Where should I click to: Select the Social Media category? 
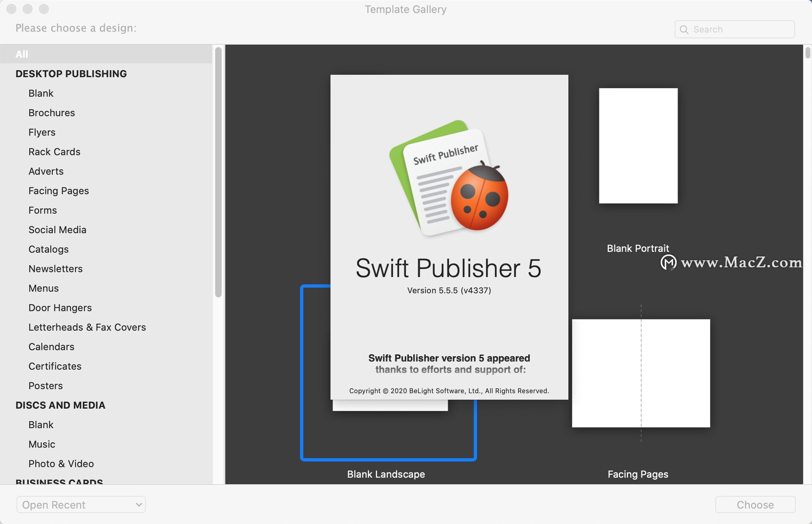pyautogui.click(x=57, y=230)
